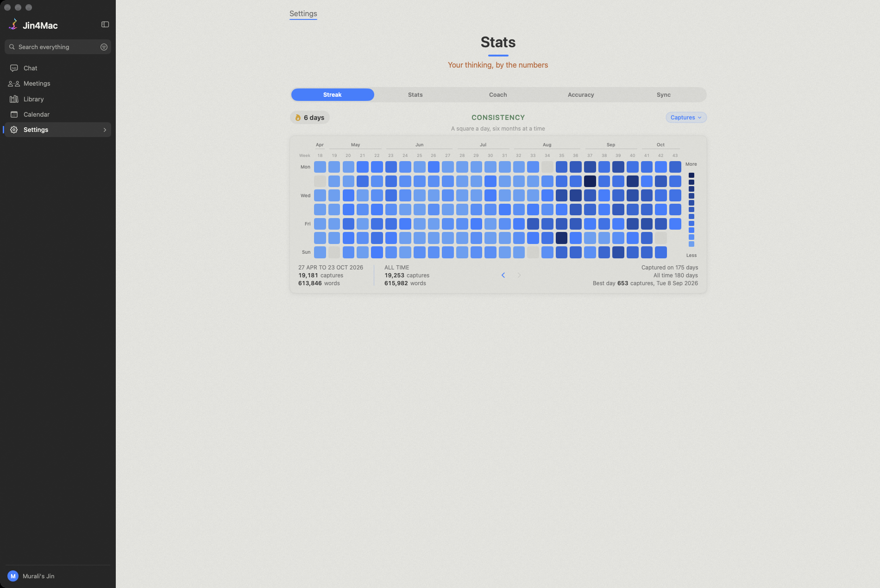Open the Captures metric dropdown
880x588 pixels.
[x=686, y=118]
